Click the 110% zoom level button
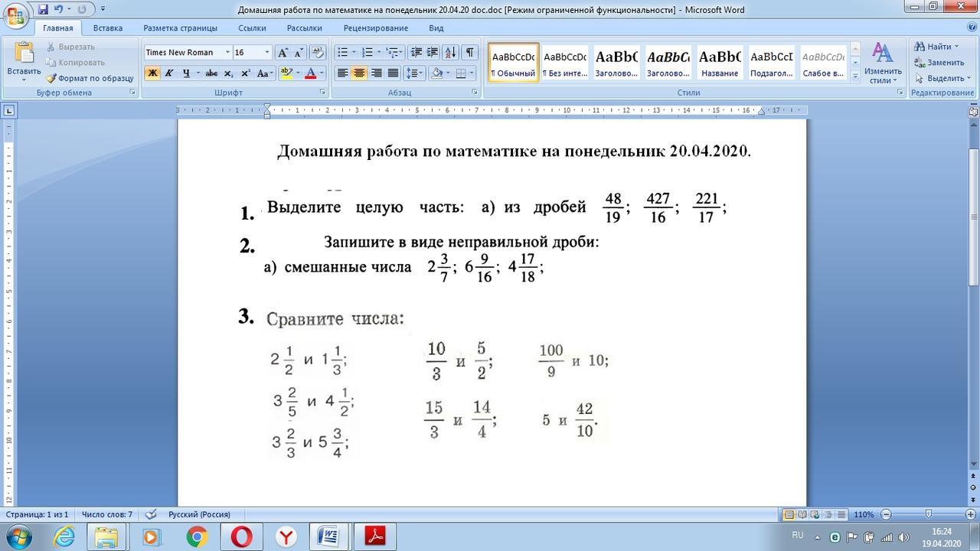Viewport: 980px width, 551px height. pos(864,514)
